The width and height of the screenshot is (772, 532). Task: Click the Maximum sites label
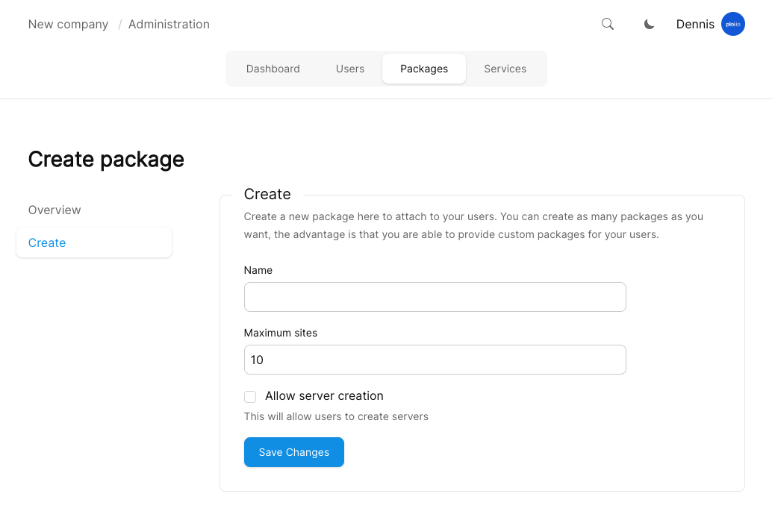(x=281, y=333)
